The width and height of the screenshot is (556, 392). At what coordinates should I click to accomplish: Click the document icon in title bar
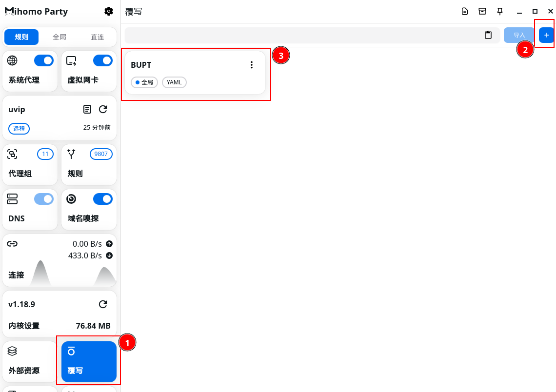465,11
